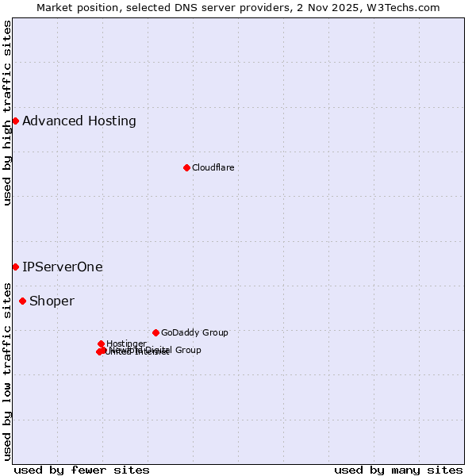The width and height of the screenshot is (476, 476).
Task: Click the Hostinger label text
Action: click(126, 344)
